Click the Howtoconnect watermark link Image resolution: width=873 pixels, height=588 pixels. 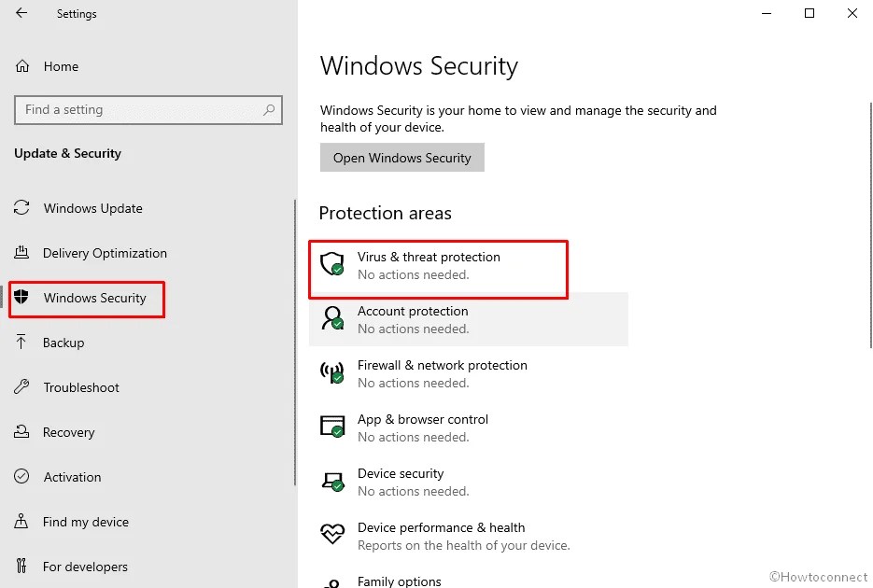pyautogui.click(x=820, y=577)
